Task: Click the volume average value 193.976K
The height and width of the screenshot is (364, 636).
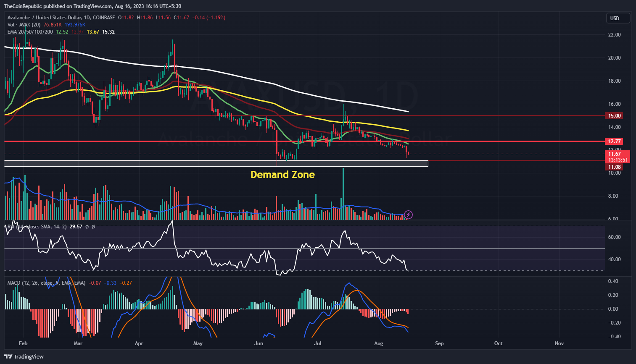Action: click(x=75, y=25)
